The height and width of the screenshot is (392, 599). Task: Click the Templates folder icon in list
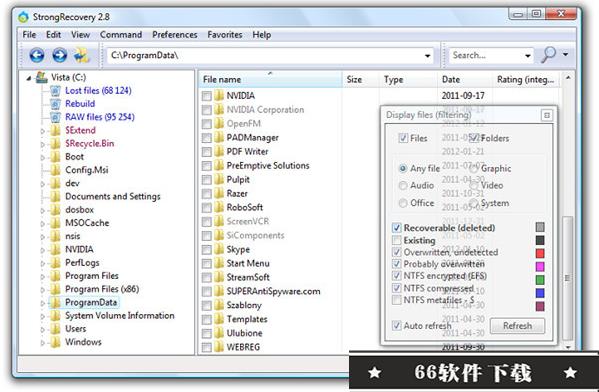(x=219, y=319)
